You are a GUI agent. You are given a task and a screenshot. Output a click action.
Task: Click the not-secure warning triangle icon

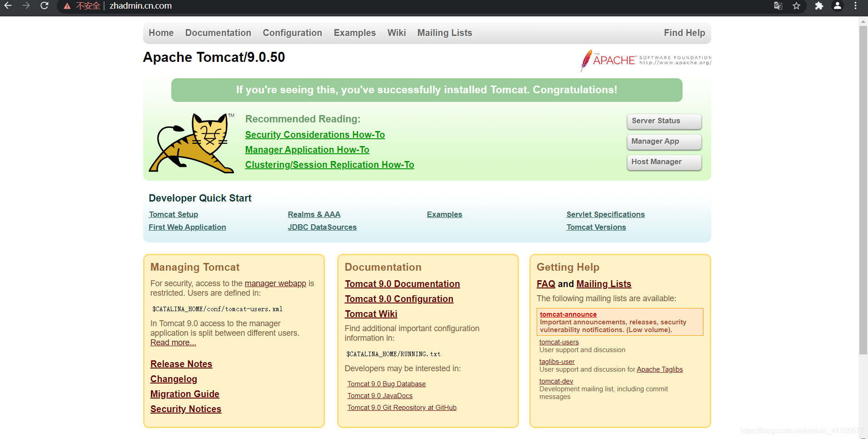(67, 6)
